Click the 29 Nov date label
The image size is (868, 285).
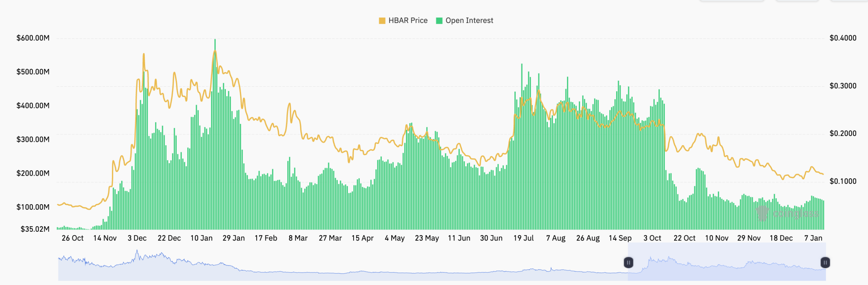(749, 238)
